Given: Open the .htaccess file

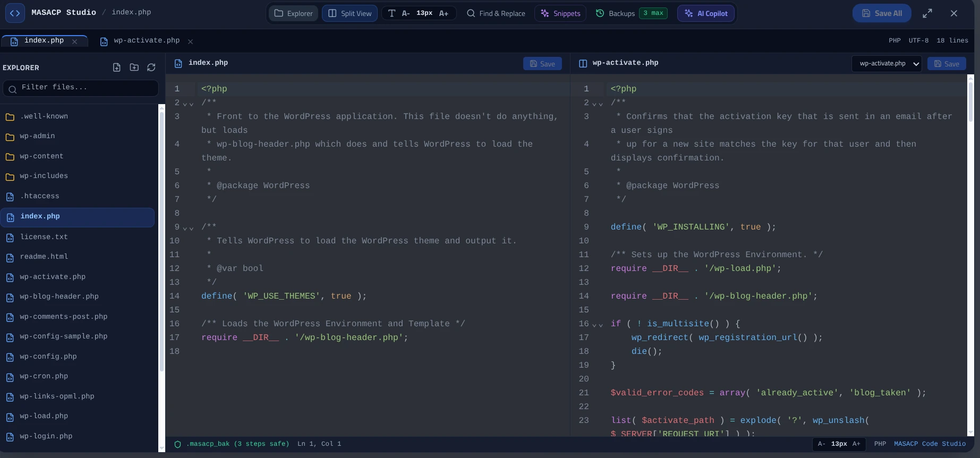Looking at the screenshot, I should (78, 196).
